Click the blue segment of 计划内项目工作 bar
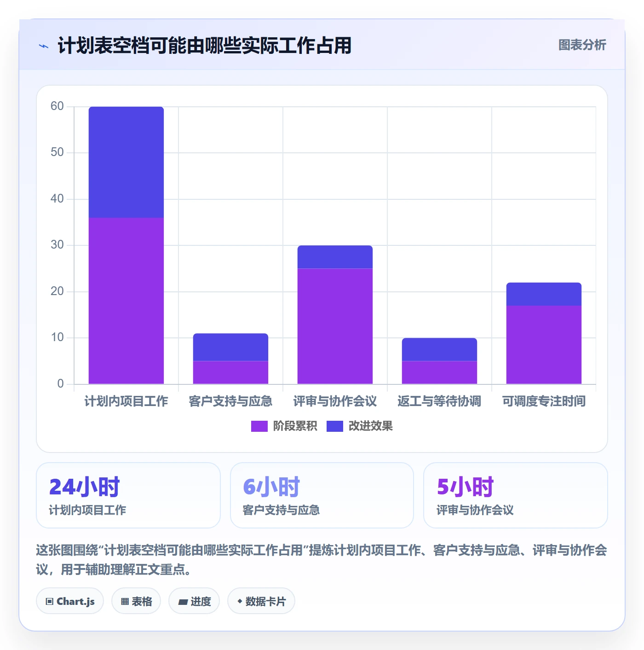 [126, 162]
